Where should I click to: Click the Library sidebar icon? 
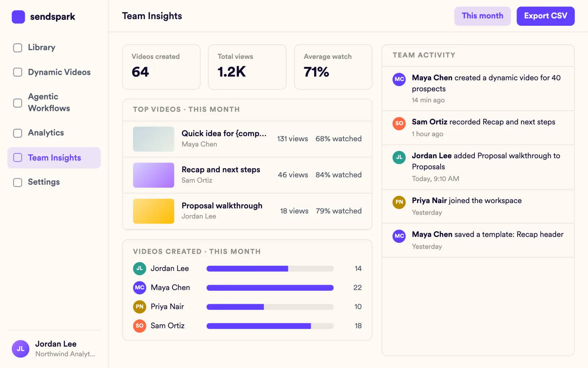[18, 48]
